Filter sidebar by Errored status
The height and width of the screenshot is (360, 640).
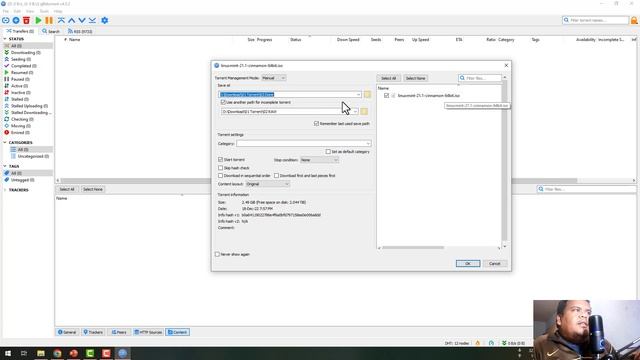(x=20, y=133)
